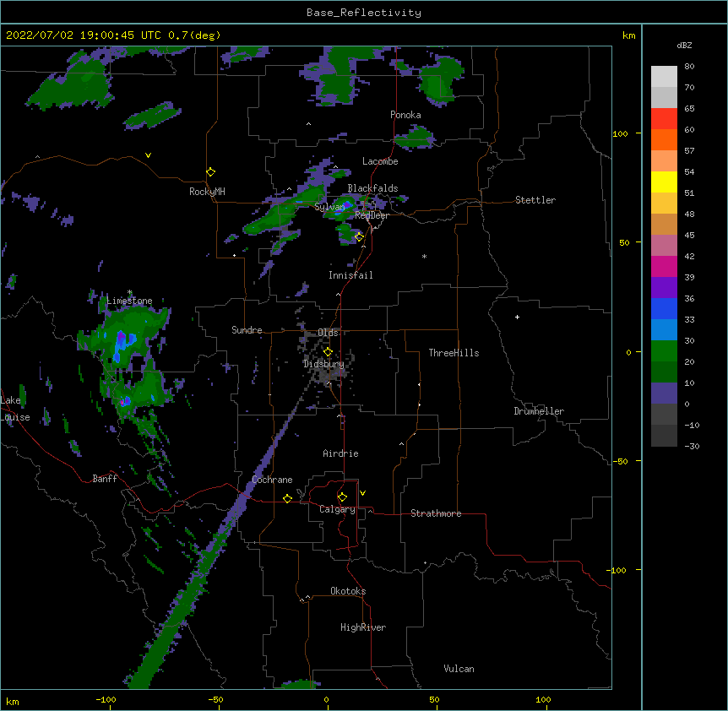The height and width of the screenshot is (711, 728).
Task: Click the Limestone label
Action: point(129,301)
